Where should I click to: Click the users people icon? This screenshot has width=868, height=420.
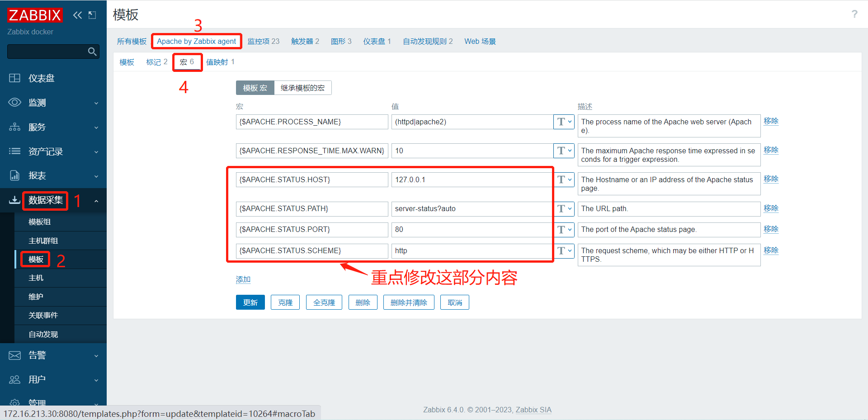point(14,379)
